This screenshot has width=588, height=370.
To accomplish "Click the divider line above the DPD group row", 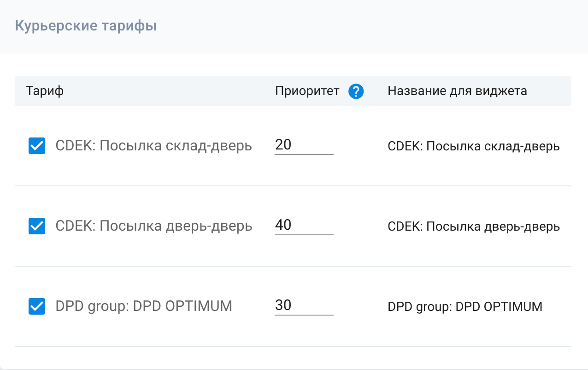I will (x=293, y=266).
